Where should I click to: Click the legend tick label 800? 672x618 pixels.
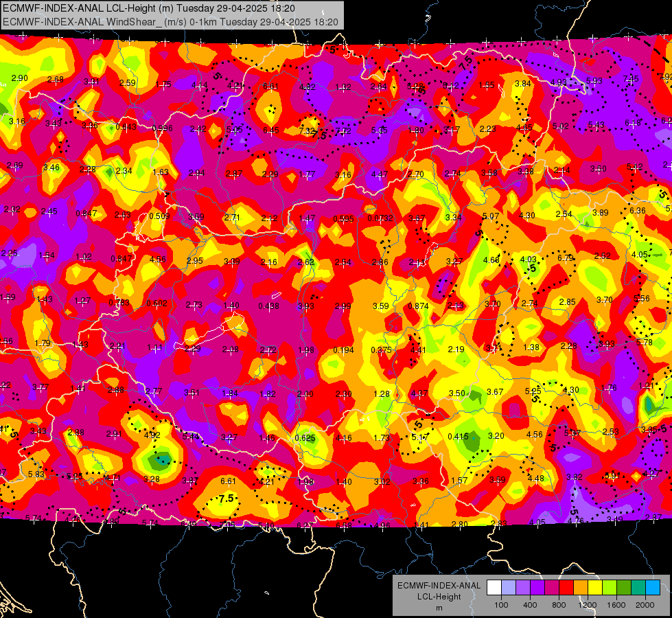tap(559, 605)
